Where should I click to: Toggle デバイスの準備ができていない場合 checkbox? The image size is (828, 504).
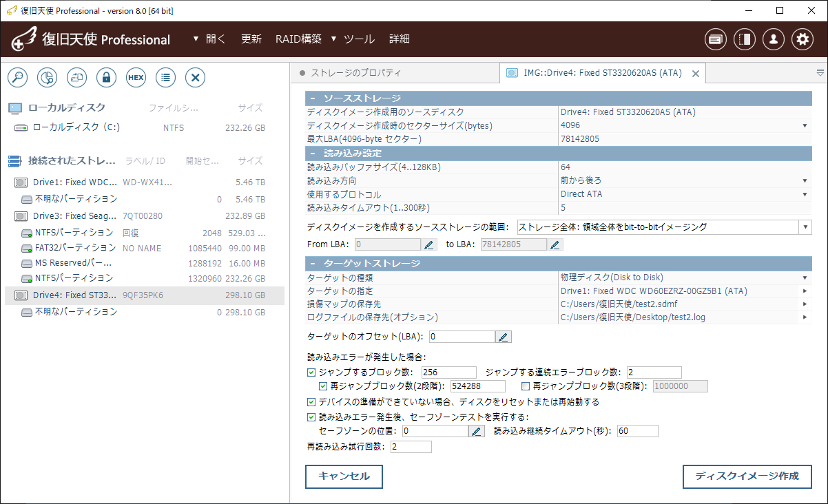(x=311, y=402)
